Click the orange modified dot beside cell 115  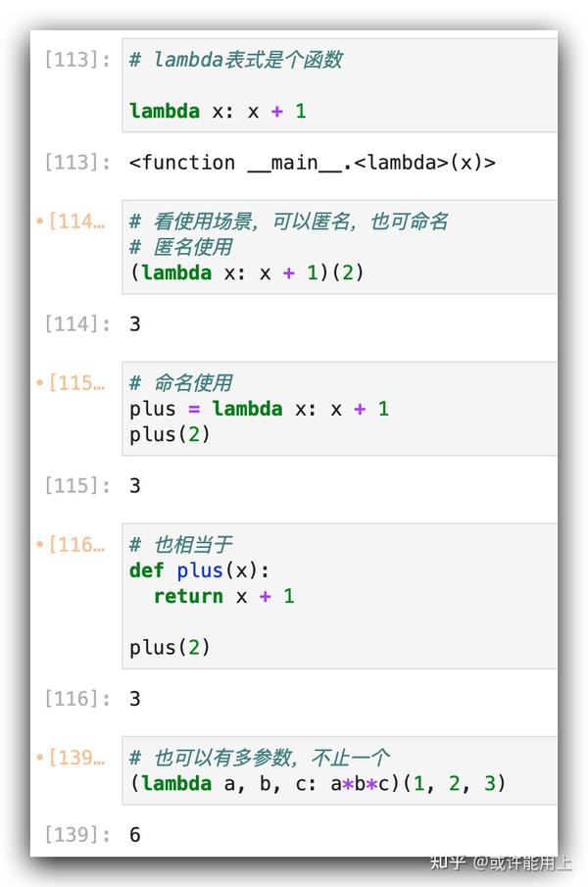[39, 383]
